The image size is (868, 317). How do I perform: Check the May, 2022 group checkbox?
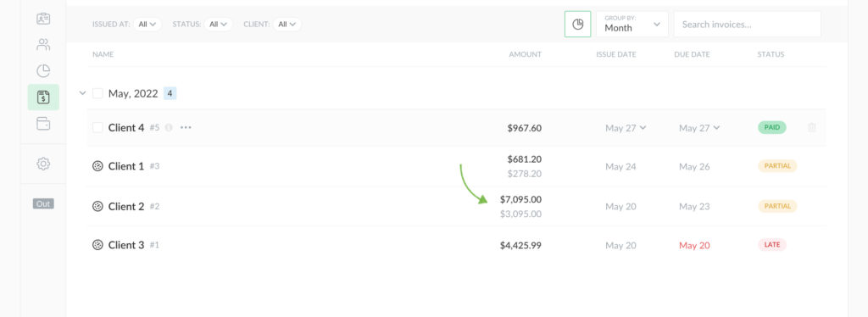pyautogui.click(x=97, y=93)
